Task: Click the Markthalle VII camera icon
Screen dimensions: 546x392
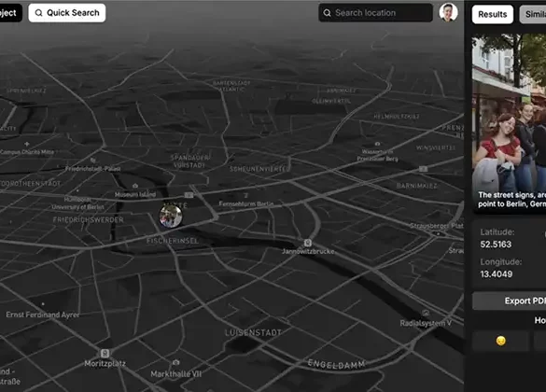Action: point(176,363)
